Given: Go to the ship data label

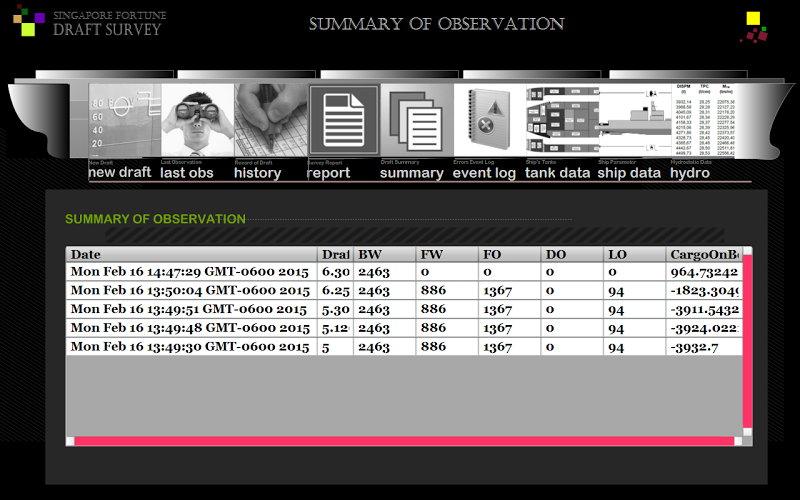Looking at the screenshot, I should (629, 173).
